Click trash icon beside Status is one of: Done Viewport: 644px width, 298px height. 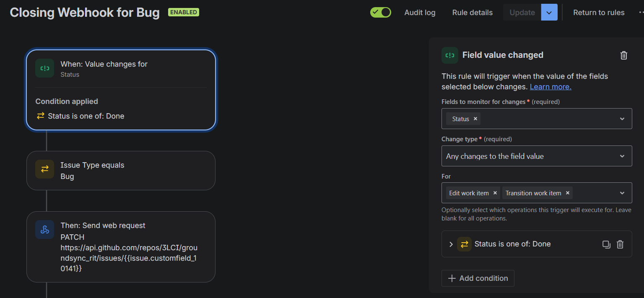point(620,244)
